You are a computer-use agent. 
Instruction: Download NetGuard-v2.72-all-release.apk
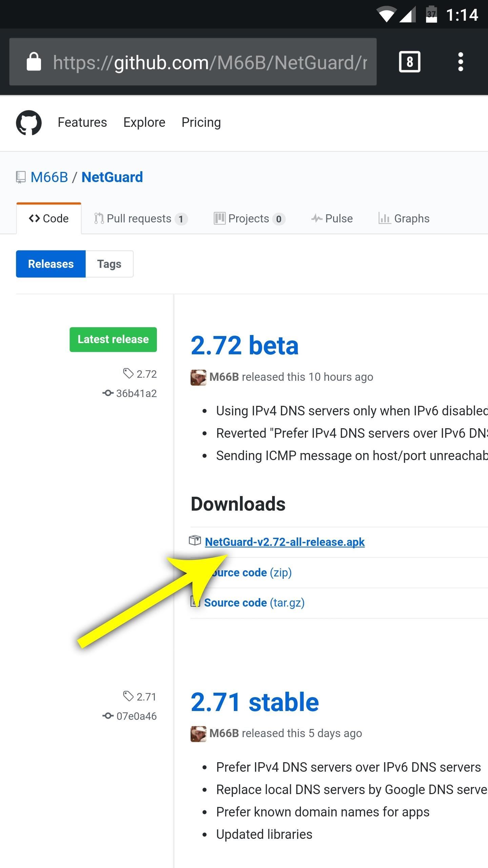pos(285,542)
